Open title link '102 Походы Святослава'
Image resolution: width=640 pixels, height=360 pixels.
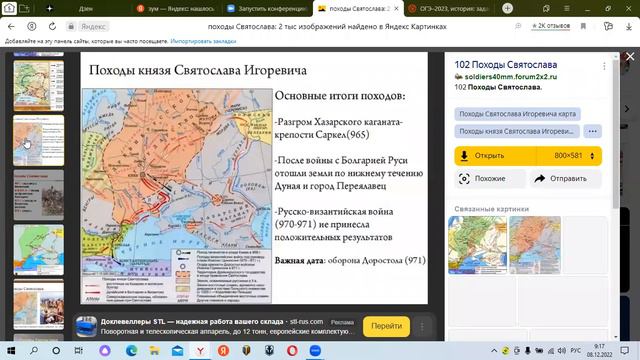click(x=506, y=64)
